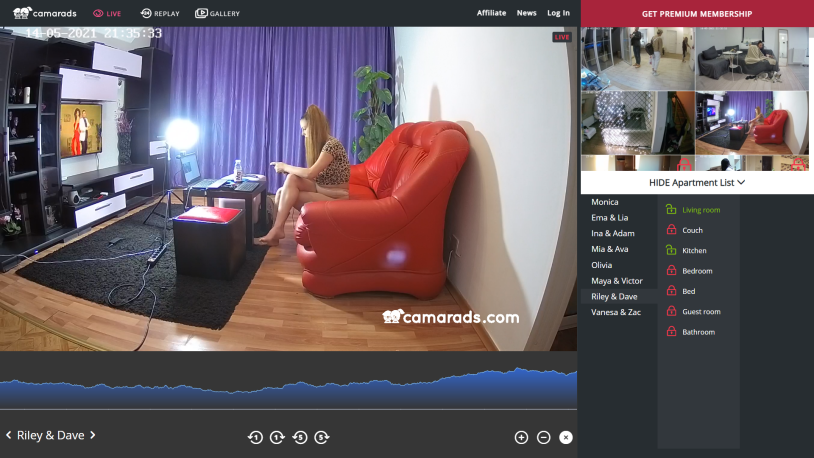Zoom out timeline with minus icon
The image size is (814, 458).
point(543,437)
